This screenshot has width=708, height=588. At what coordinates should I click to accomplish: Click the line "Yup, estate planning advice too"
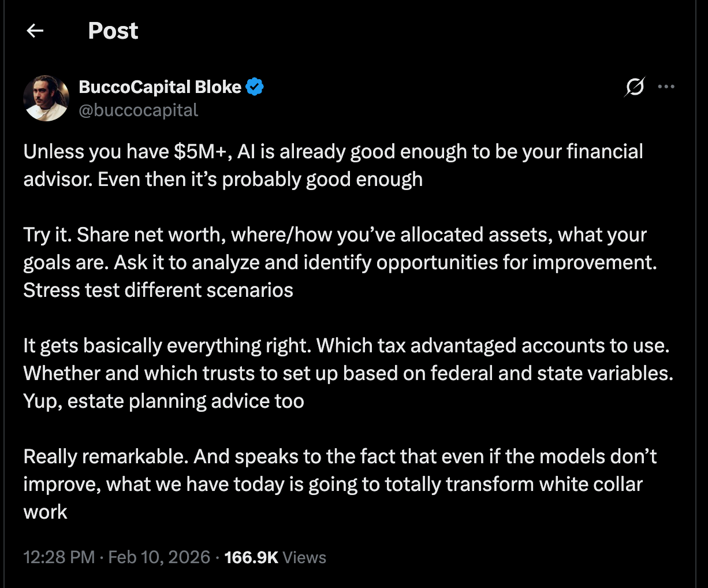click(x=163, y=401)
